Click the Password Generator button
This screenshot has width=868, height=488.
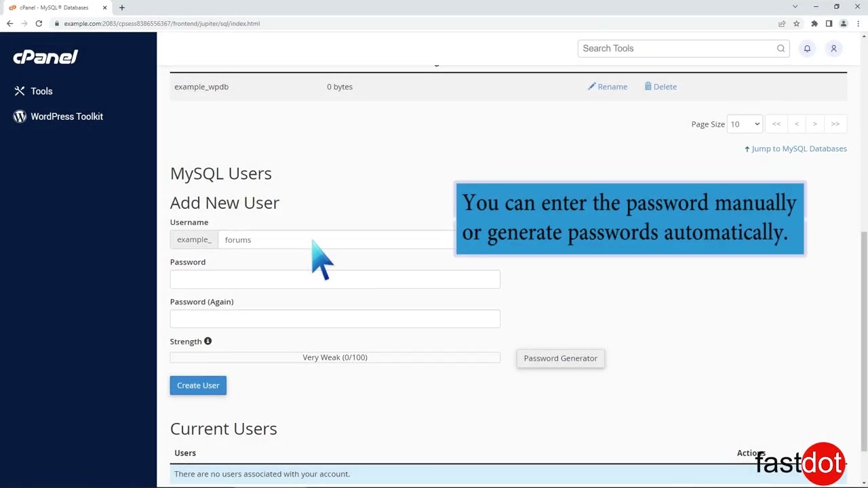(560, 359)
